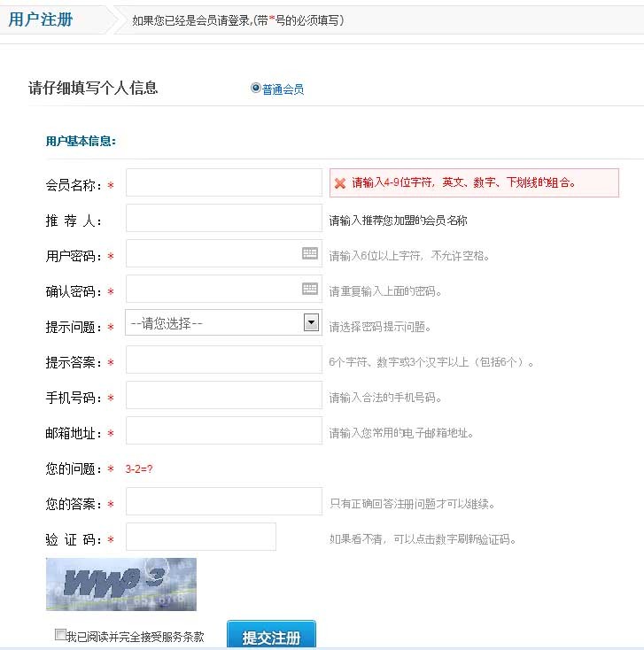Click the red X error icon
Screen dimensions: 644x650
(x=339, y=183)
